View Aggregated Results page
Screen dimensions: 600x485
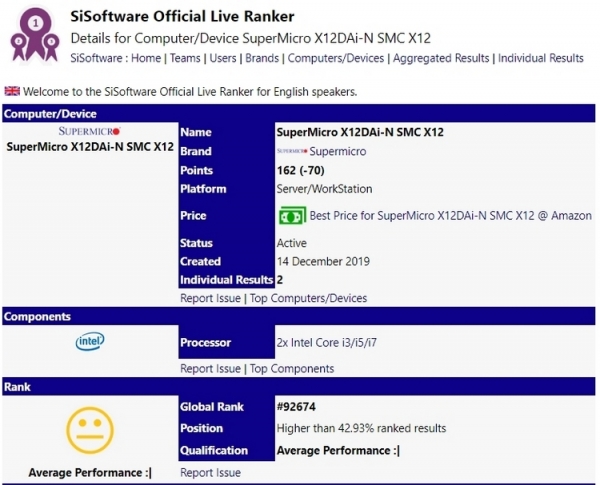pyautogui.click(x=441, y=58)
